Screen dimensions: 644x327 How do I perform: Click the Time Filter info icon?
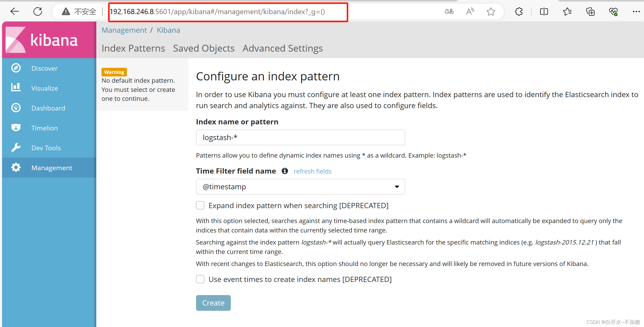(285, 171)
